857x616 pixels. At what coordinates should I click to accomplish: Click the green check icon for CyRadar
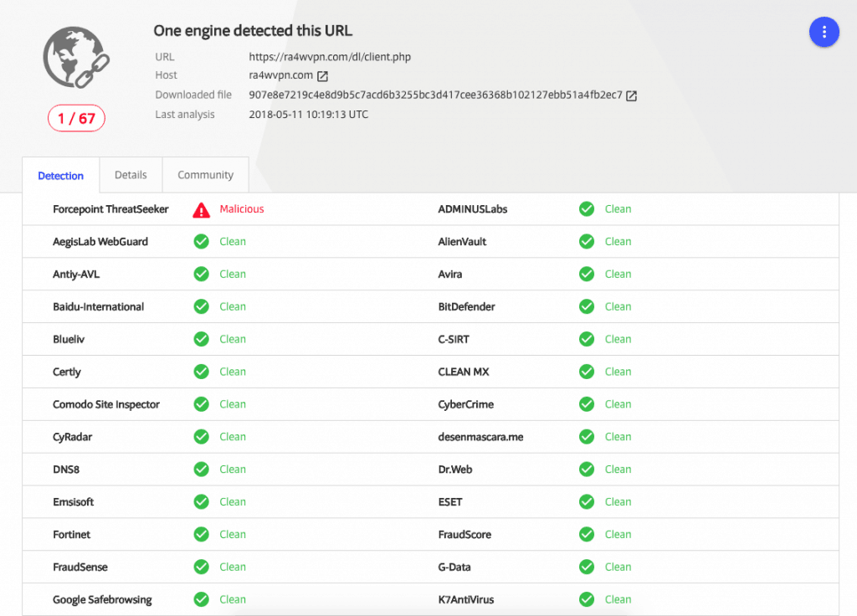201,437
